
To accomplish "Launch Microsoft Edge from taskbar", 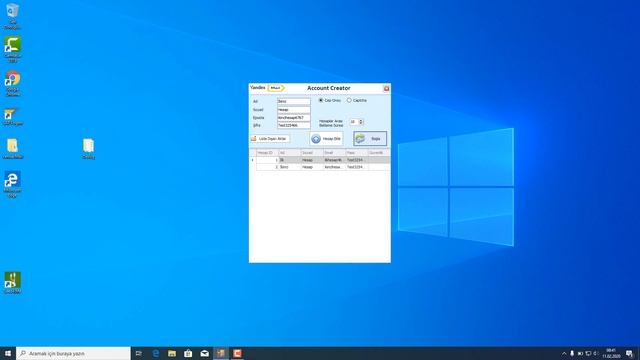I will click(156, 353).
